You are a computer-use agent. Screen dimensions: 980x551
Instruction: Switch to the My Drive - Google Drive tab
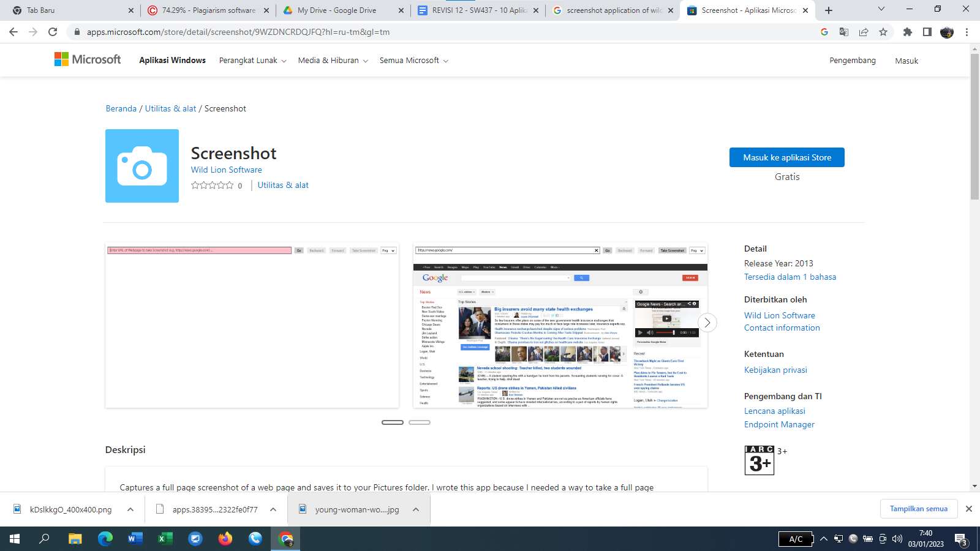(x=342, y=10)
